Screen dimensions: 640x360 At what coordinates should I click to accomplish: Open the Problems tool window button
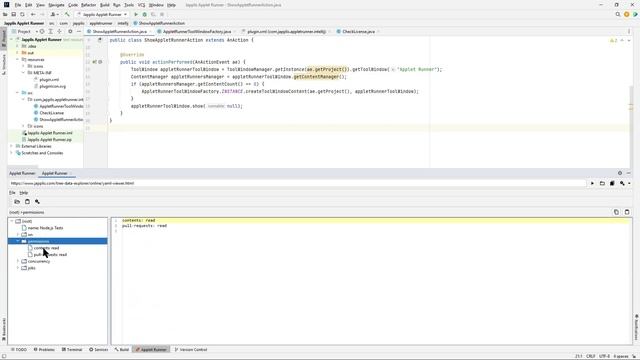(44, 350)
